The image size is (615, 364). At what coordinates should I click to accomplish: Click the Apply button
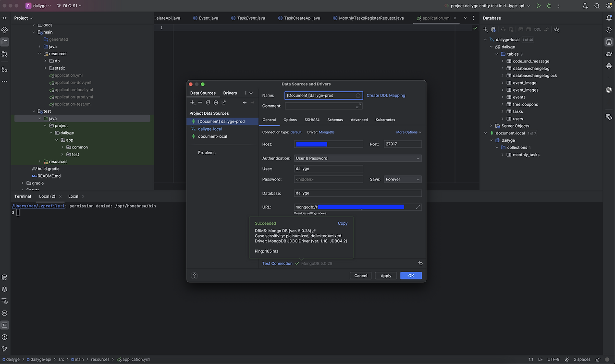point(386,276)
